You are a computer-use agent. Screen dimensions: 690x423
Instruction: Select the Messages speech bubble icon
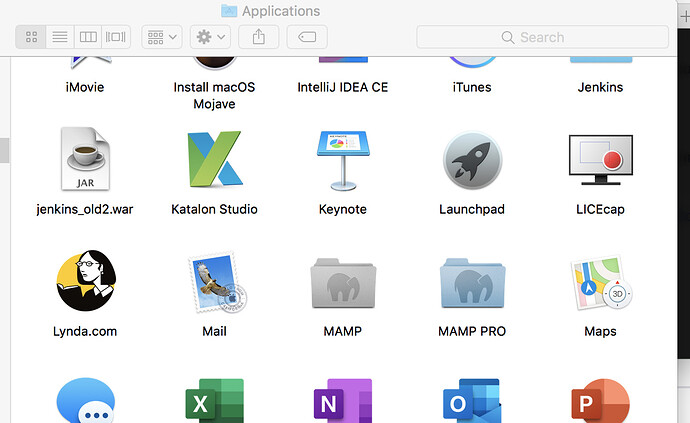[86, 400]
